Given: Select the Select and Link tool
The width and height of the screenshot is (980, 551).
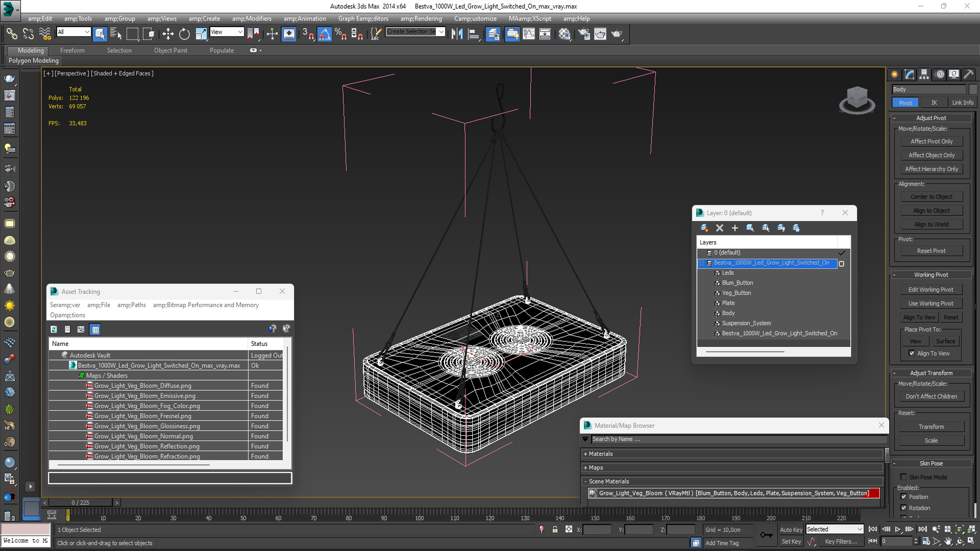Looking at the screenshot, I should [x=11, y=34].
